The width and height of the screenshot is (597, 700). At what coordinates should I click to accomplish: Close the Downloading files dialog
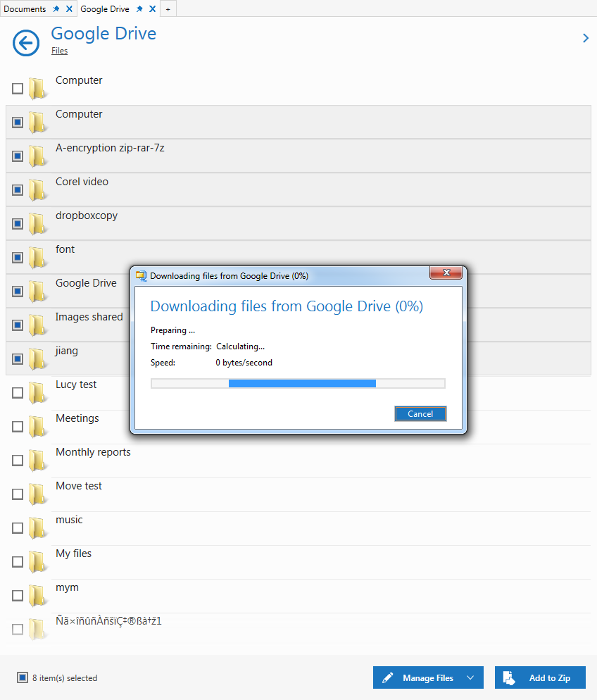point(446,273)
